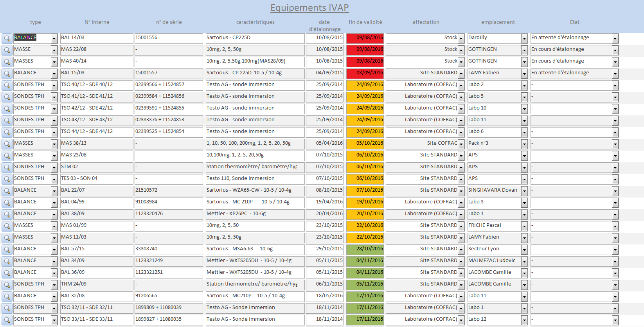Viewport: 644px width, 327px height.
Task: Open BAL 57/15 record with magnifier
Action: 7,250
